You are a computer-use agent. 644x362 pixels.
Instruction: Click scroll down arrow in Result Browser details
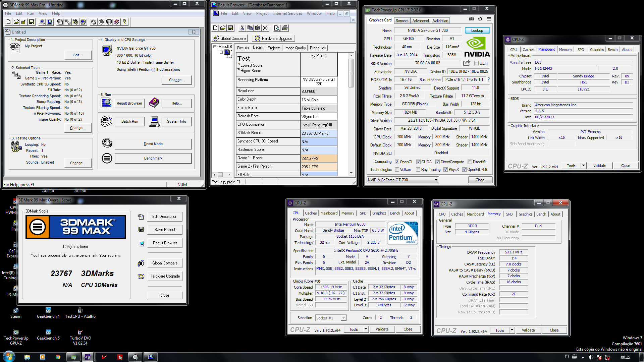tap(351, 173)
